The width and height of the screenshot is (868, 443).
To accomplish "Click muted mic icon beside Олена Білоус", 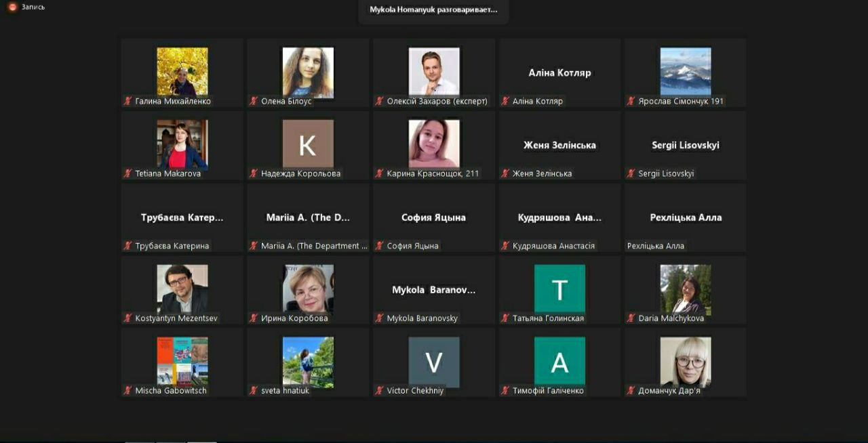I will tap(253, 101).
